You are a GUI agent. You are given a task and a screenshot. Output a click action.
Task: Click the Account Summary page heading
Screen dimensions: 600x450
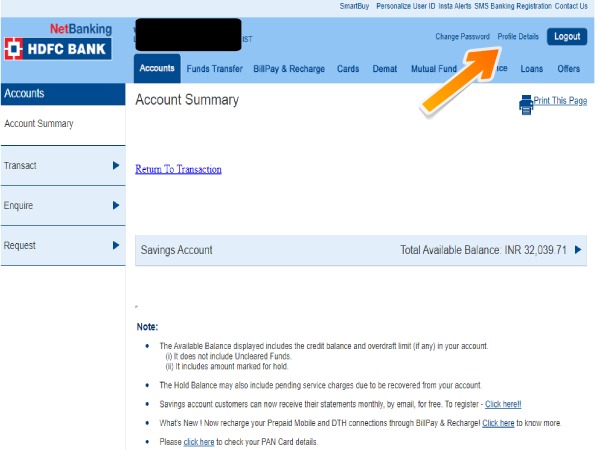tap(187, 99)
